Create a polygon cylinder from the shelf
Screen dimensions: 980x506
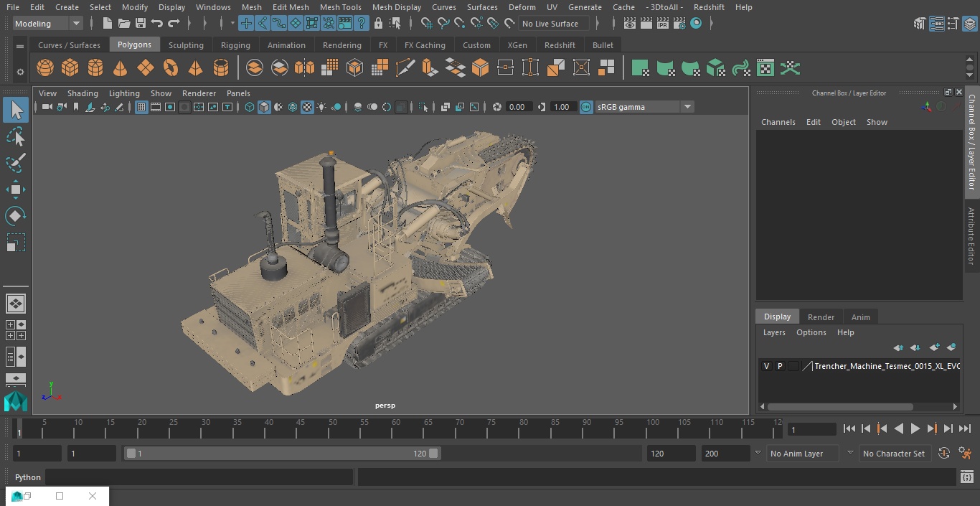95,68
